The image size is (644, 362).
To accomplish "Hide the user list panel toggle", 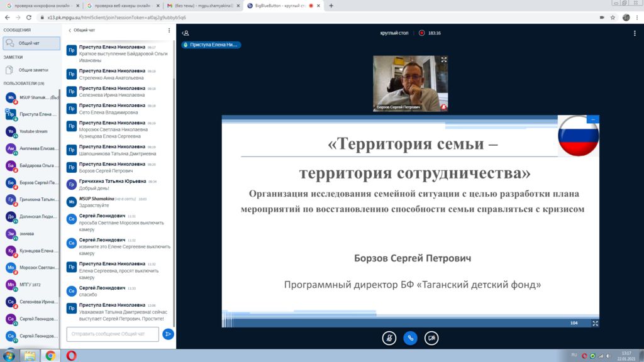I will click(186, 33).
